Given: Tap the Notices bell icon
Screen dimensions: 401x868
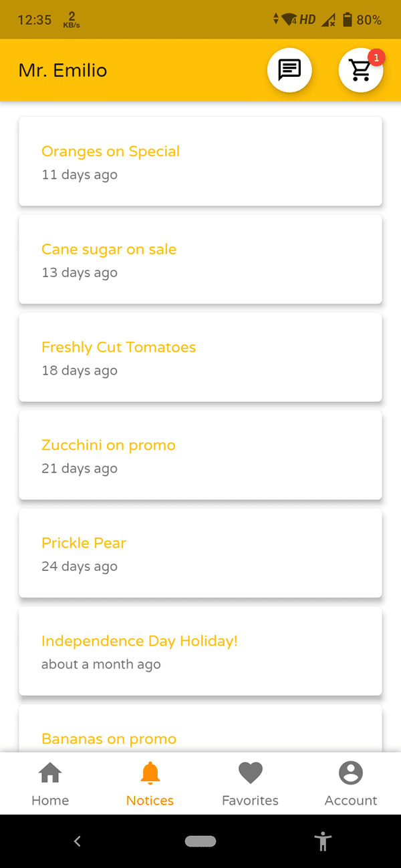Looking at the screenshot, I should pyautogui.click(x=150, y=773).
